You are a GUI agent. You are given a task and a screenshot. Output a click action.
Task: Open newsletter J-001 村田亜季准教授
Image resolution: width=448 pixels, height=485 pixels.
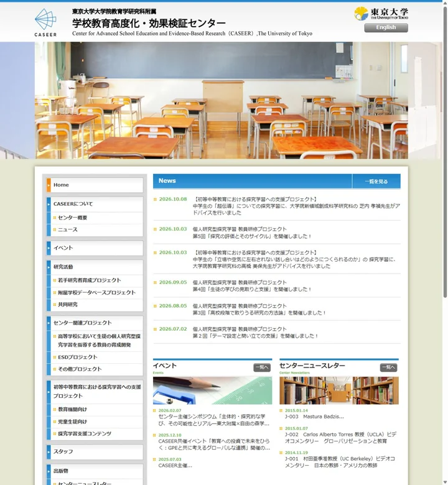(x=340, y=462)
